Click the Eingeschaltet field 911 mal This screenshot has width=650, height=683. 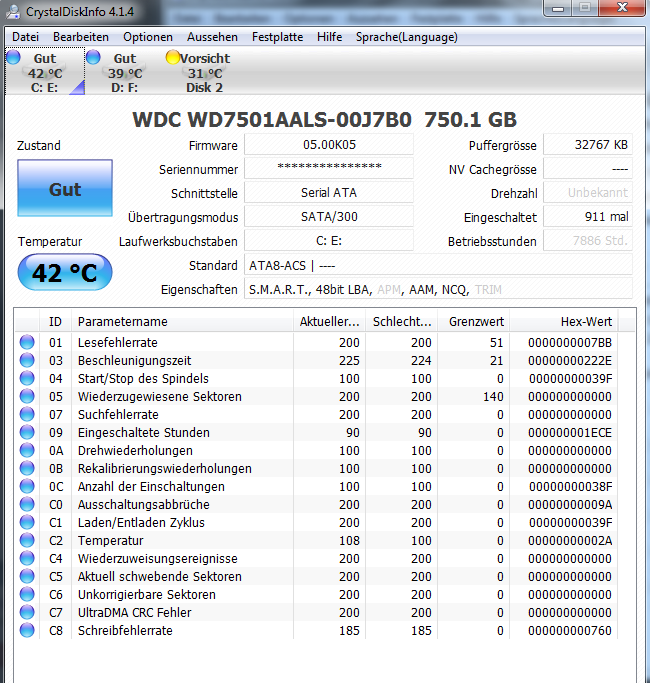click(x=588, y=216)
